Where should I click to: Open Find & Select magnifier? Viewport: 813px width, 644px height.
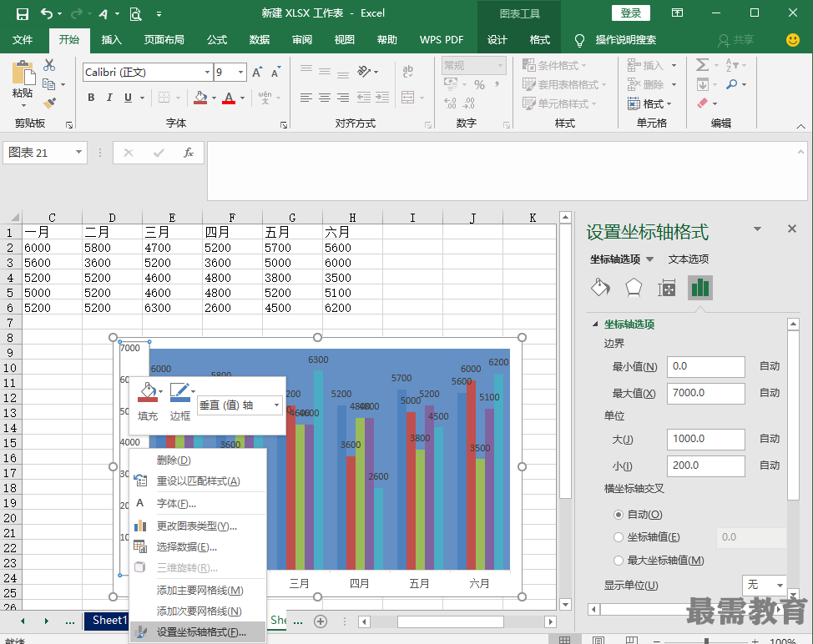[x=731, y=84]
